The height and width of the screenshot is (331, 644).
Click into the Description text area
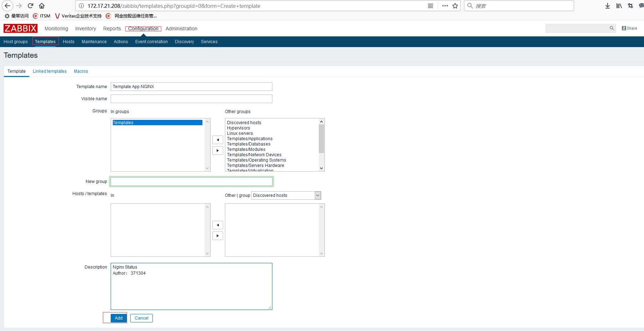click(191, 286)
